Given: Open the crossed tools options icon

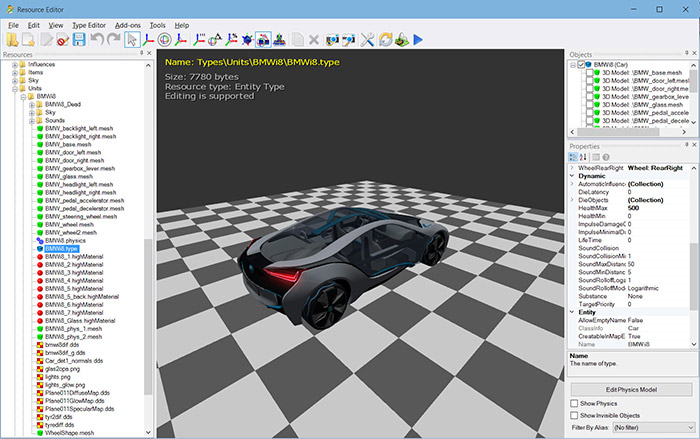Looking at the screenshot, I should click(x=367, y=40).
